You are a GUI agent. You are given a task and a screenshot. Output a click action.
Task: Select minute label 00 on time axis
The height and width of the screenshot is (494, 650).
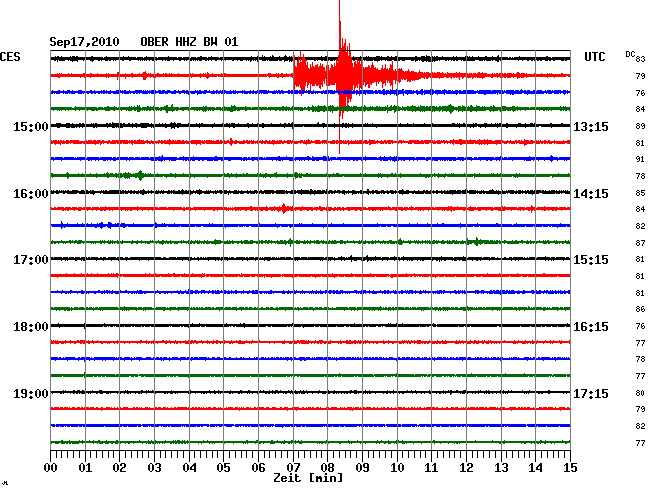point(51,468)
